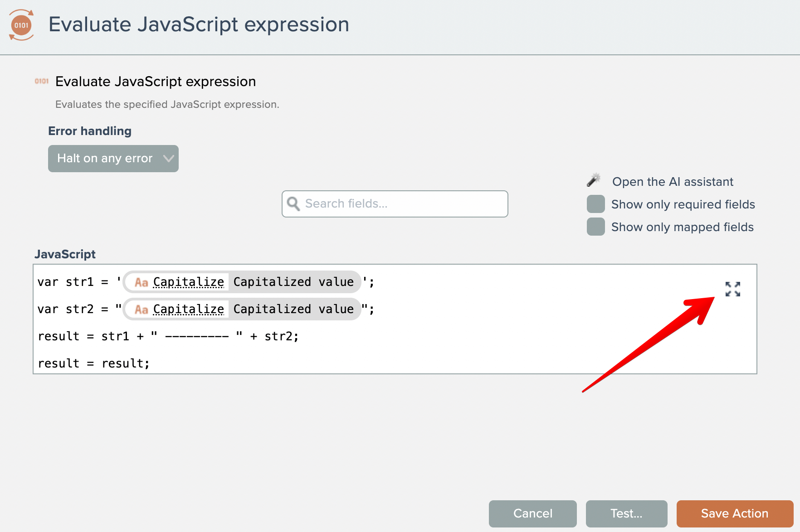Click the Aa icon in str2 token
The height and width of the screenshot is (532, 800).
tap(141, 310)
